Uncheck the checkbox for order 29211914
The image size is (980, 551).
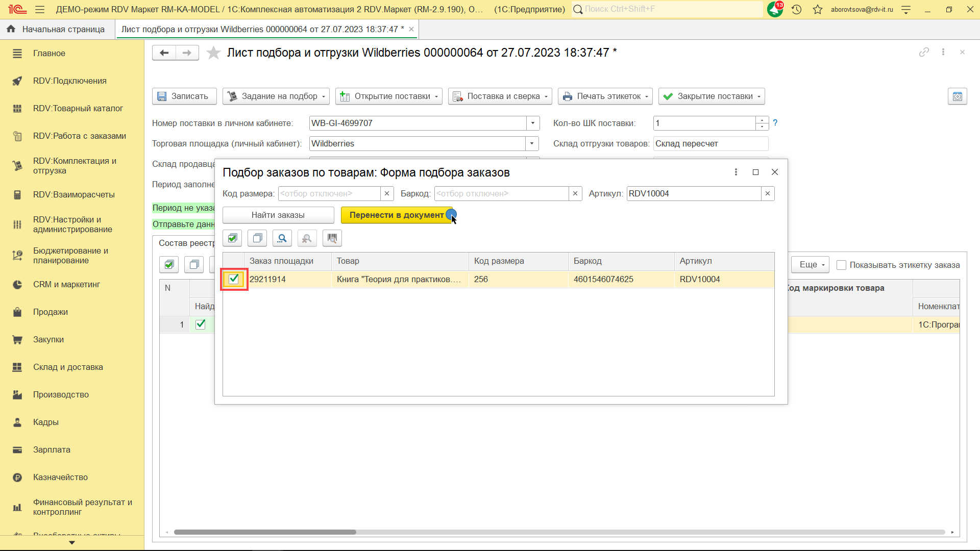pos(234,279)
